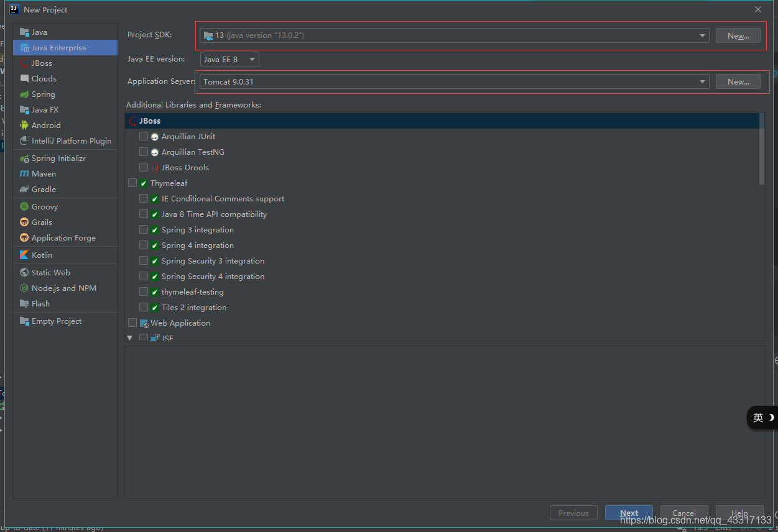This screenshot has width=778, height=532.
Task: Click the Cancel button
Action: [x=684, y=513]
